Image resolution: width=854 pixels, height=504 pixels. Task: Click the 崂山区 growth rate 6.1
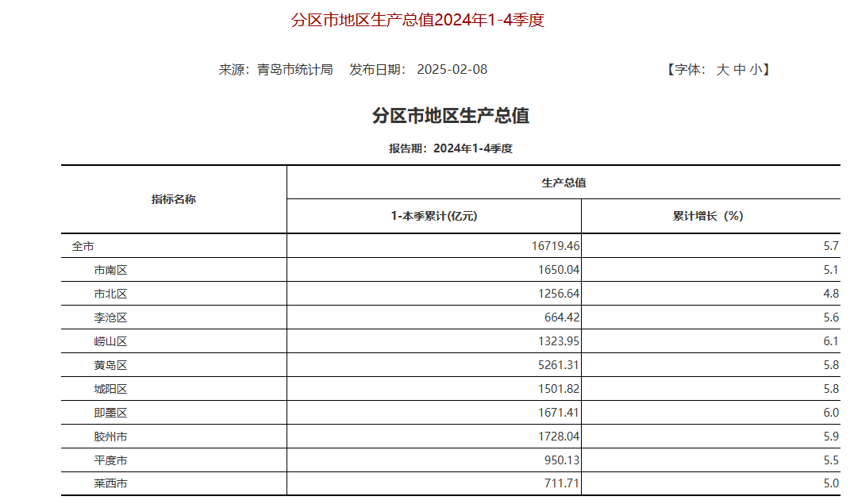pyautogui.click(x=831, y=341)
